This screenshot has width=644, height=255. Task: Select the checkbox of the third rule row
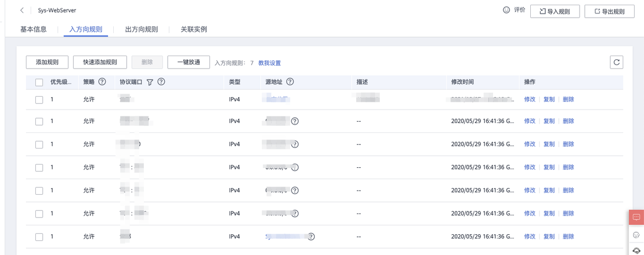(x=39, y=144)
